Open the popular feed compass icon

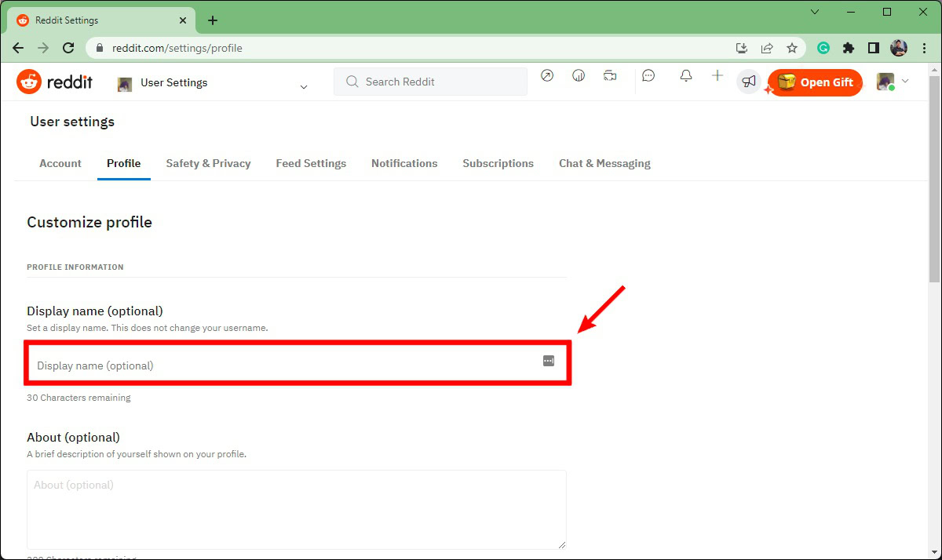coord(547,75)
